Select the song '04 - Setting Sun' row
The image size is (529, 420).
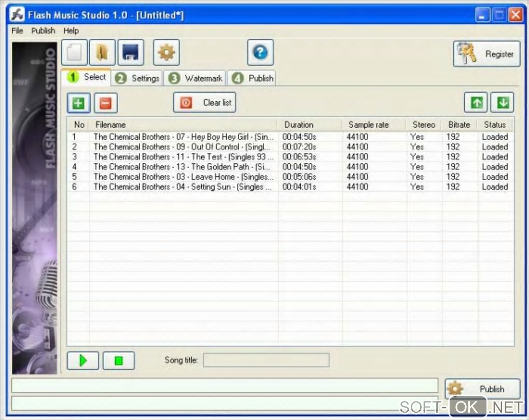pos(290,187)
